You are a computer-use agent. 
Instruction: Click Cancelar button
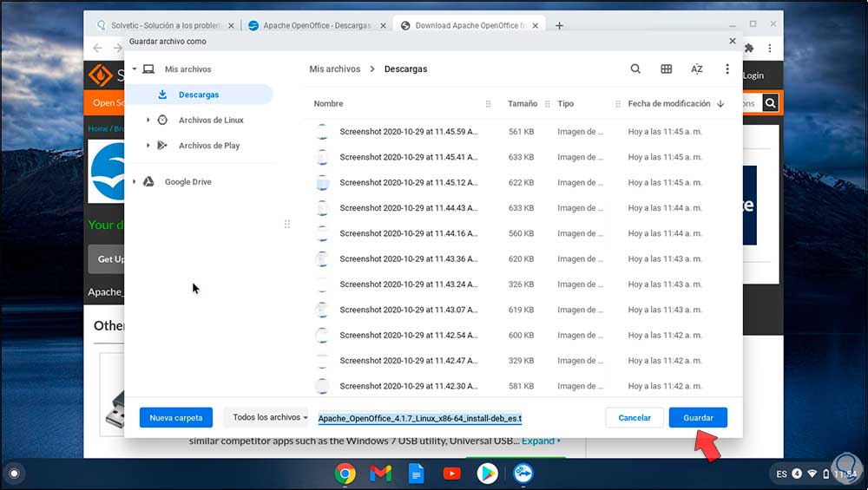(x=635, y=417)
